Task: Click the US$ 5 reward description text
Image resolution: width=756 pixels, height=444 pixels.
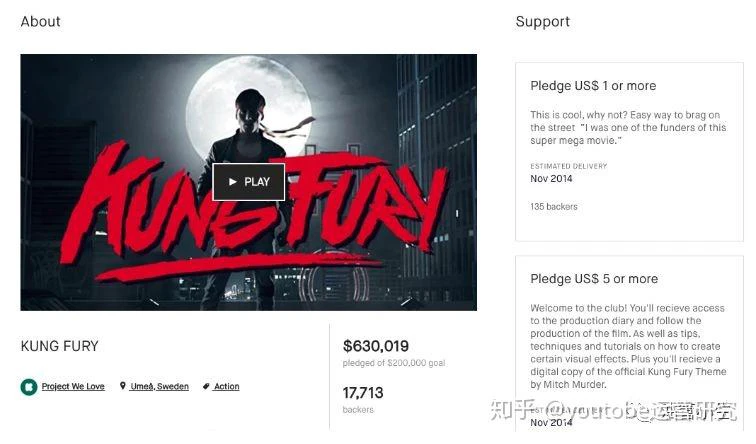Action: [x=628, y=346]
